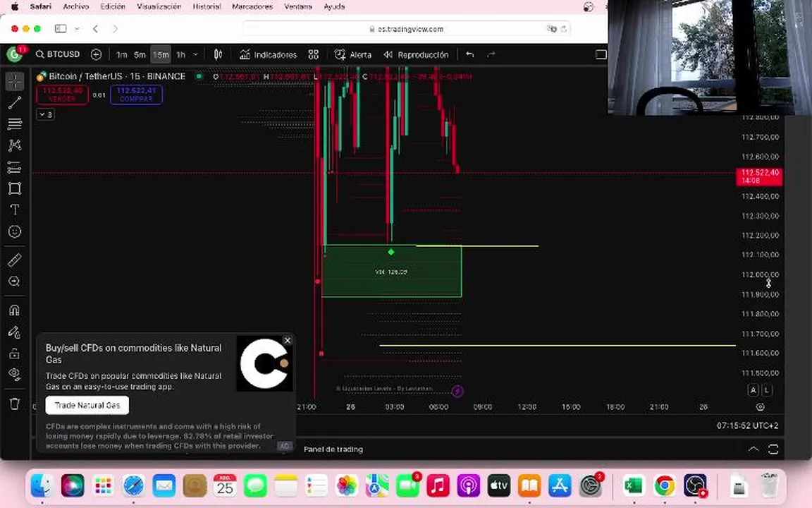
Task: Open the Indicadores menu
Action: (x=269, y=54)
